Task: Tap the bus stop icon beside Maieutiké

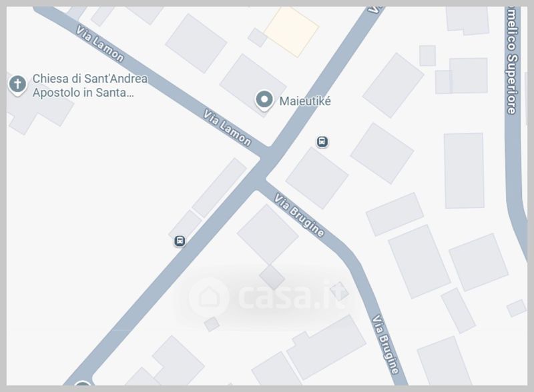Action: click(x=322, y=141)
